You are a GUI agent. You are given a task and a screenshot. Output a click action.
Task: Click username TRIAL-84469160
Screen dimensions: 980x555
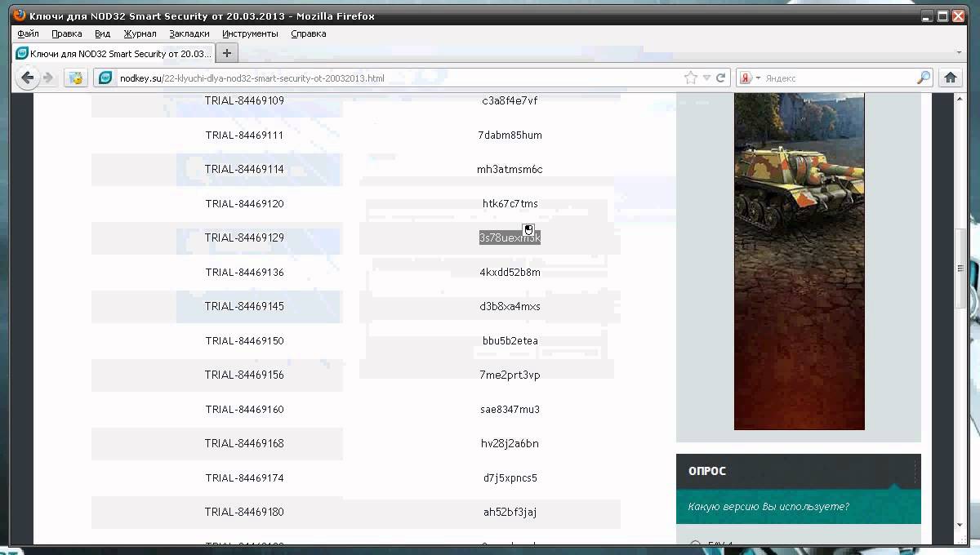244,410
